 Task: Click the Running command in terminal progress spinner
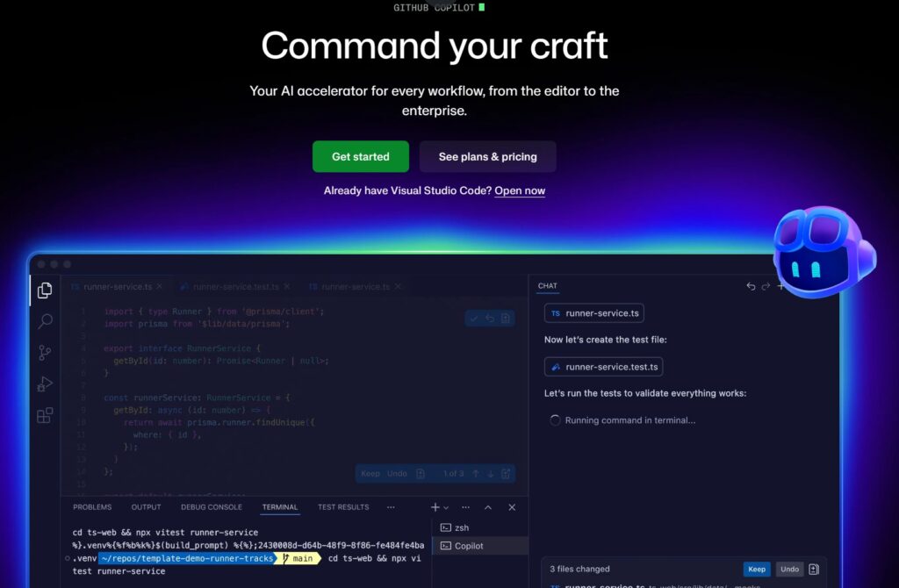555,420
